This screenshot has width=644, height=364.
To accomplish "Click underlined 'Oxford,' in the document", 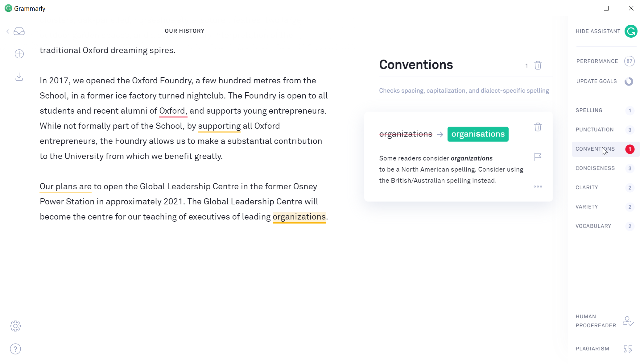I will (173, 111).
